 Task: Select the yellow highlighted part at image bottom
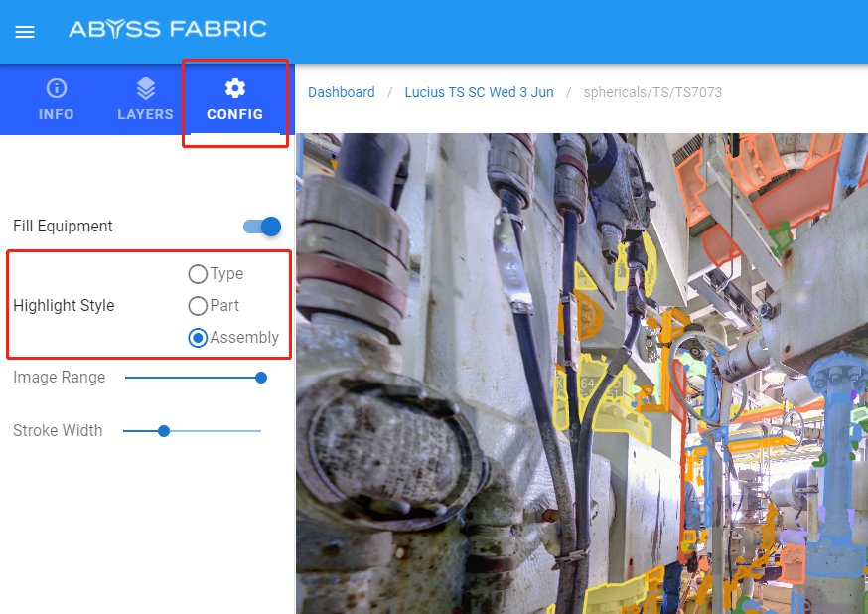(609, 599)
